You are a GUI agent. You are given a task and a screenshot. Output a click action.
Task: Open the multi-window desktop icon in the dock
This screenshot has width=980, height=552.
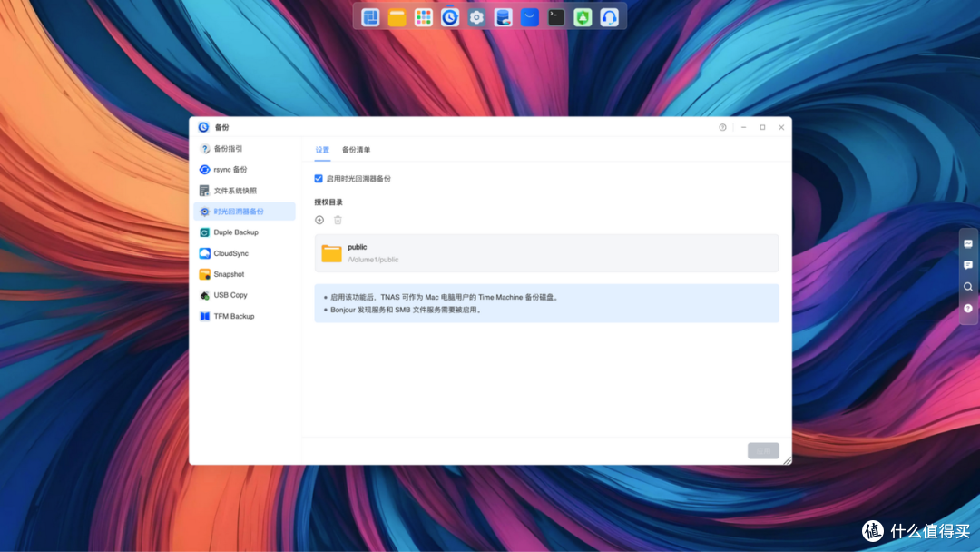pos(370,17)
